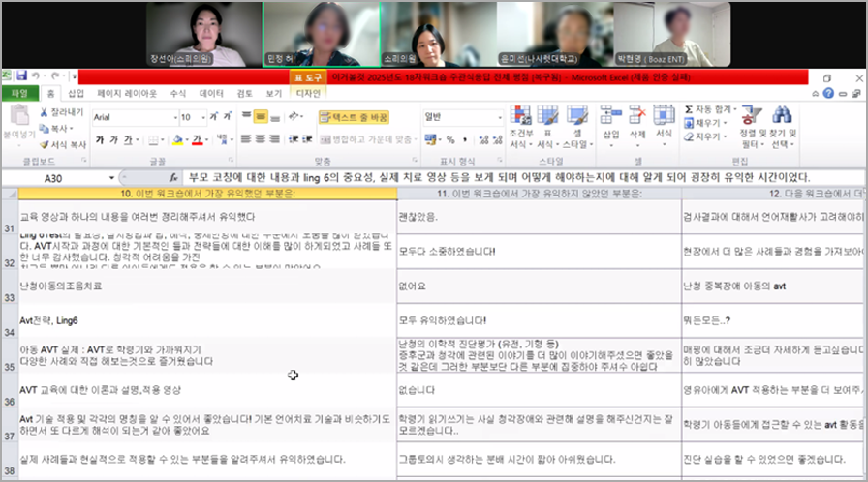Click the Conditional Formatting (조건부 서식) icon
The height and width of the screenshot is (482, 868).
[x=520, y=115]
